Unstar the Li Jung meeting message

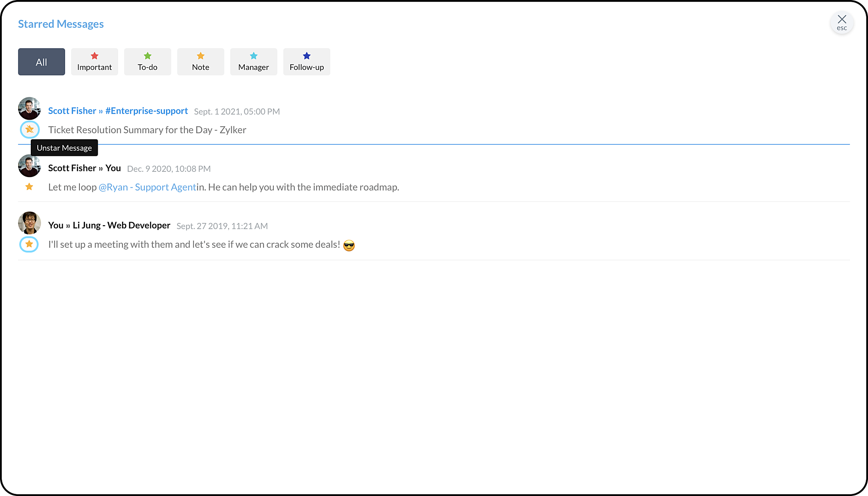click(x=29, y=244)
